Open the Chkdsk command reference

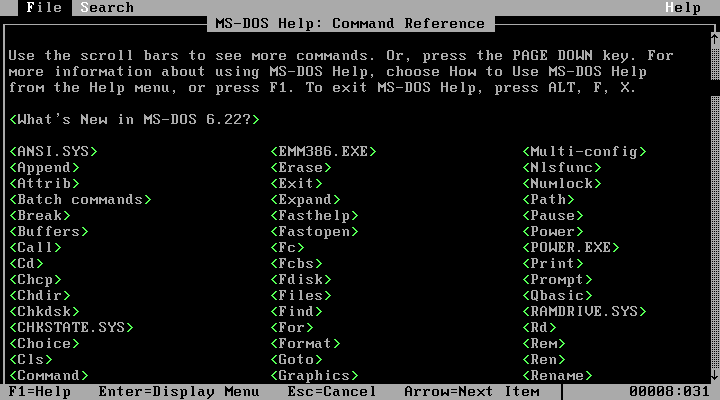pyautogui.click(x=44, y=311)
